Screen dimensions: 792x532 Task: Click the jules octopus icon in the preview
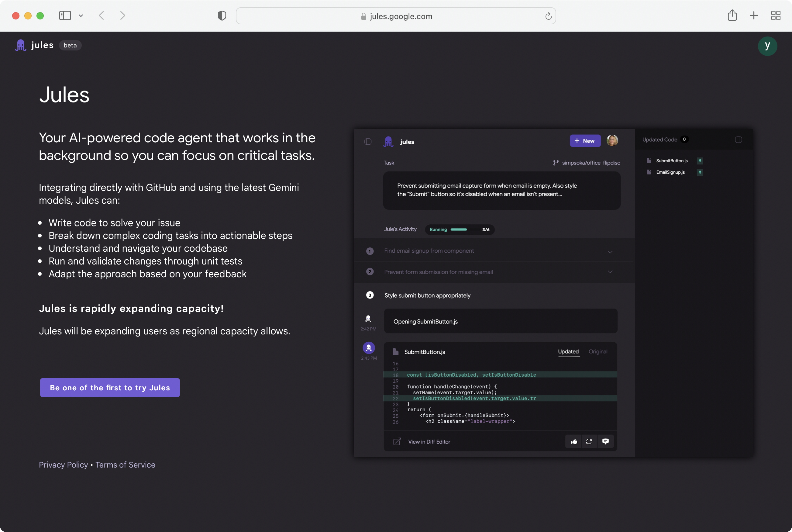pyautogui.click(x=388, y=141)
